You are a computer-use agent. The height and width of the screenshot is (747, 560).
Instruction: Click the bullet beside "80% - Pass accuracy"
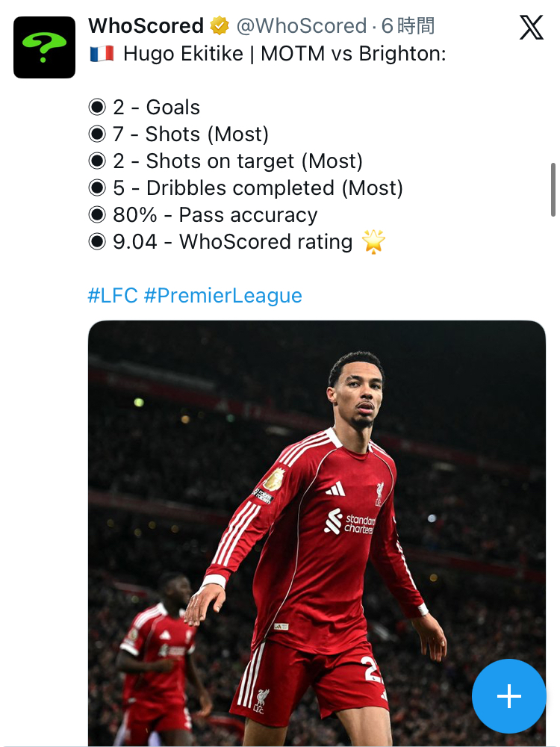pos(97,215)
